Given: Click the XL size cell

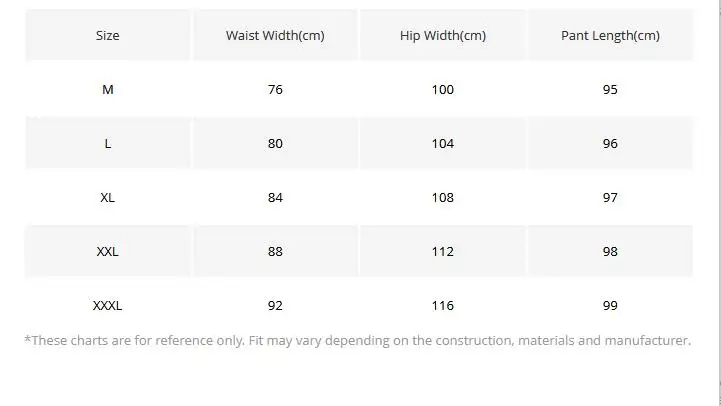Looking at the screenshot, I should tap(108, 197).
